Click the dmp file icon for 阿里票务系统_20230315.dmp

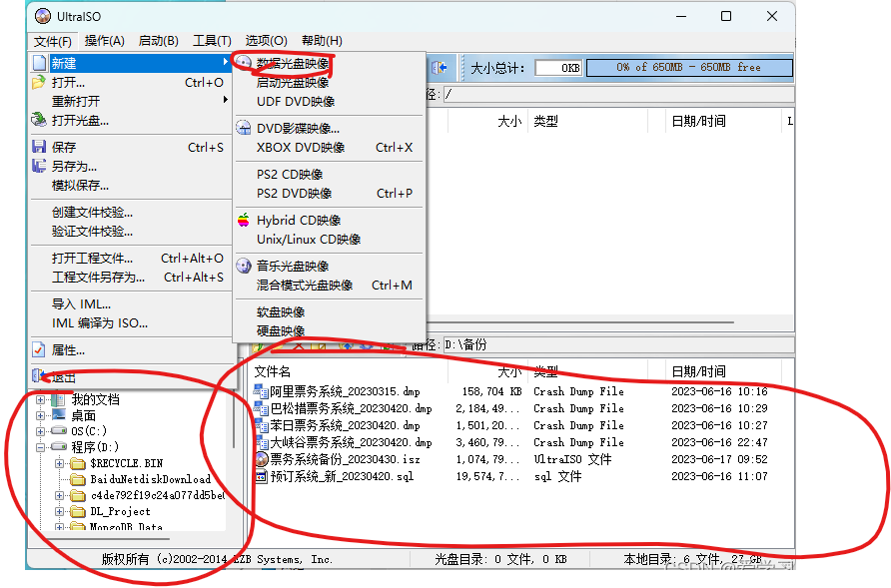tap(261, 391)
